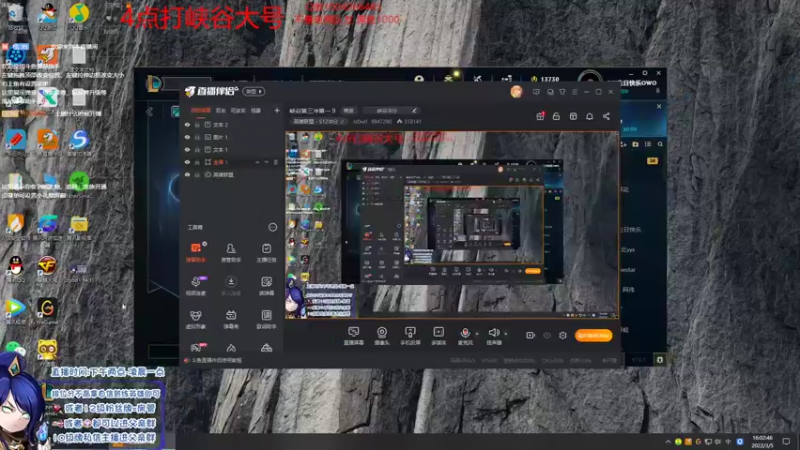Lock the 文本 2 layer
Image resolution: width=800 pixels, height=450 pixels.
[197, 124]
